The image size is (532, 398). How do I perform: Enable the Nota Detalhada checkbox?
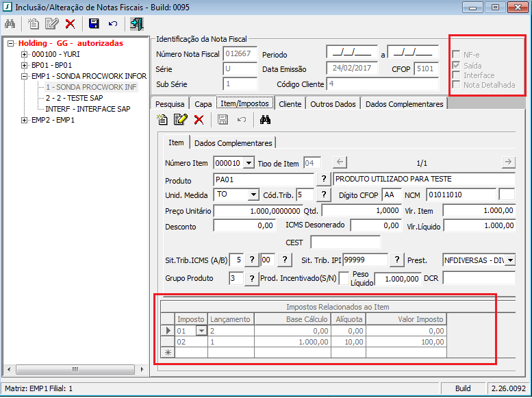tap(457, 85)
